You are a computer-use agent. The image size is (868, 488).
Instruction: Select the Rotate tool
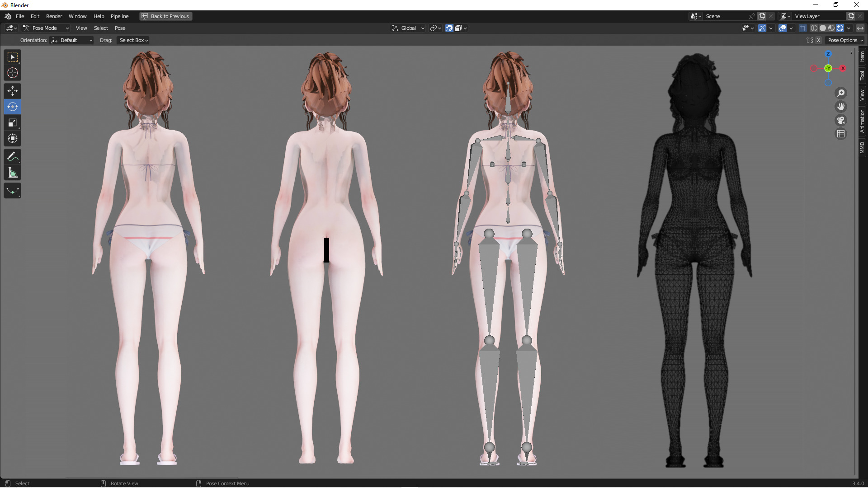tap(13, 107)
